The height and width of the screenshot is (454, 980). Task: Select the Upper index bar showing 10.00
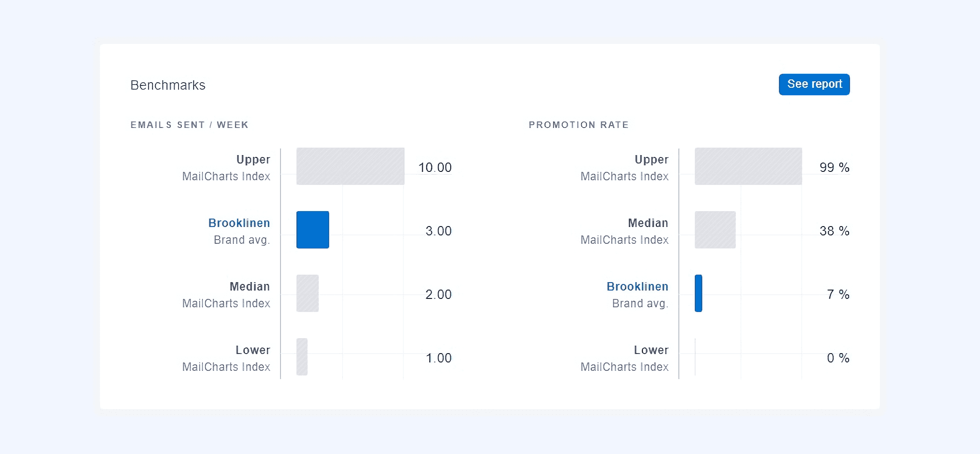(x=350, y=166)
